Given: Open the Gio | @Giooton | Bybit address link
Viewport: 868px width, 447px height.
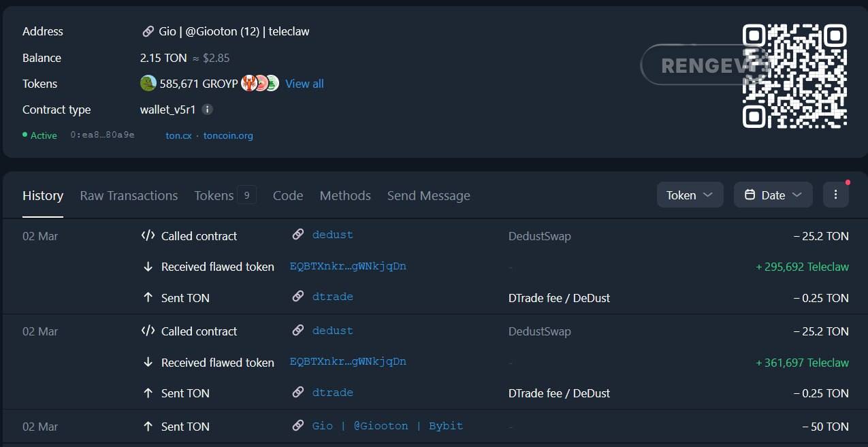Looking at the screenshot, I should [x=387, y=426].
